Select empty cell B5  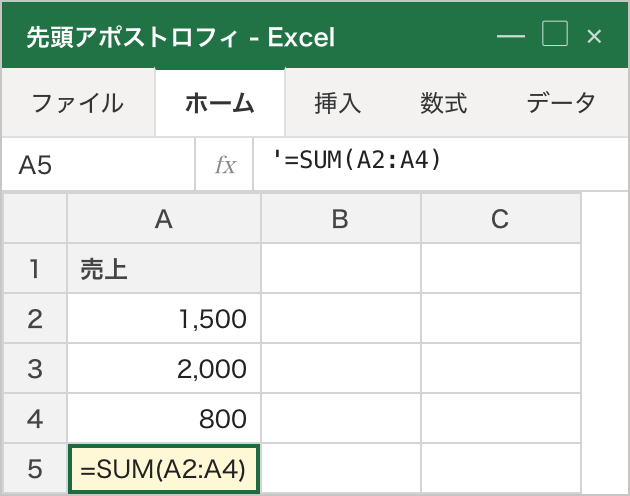coord(341,468)
